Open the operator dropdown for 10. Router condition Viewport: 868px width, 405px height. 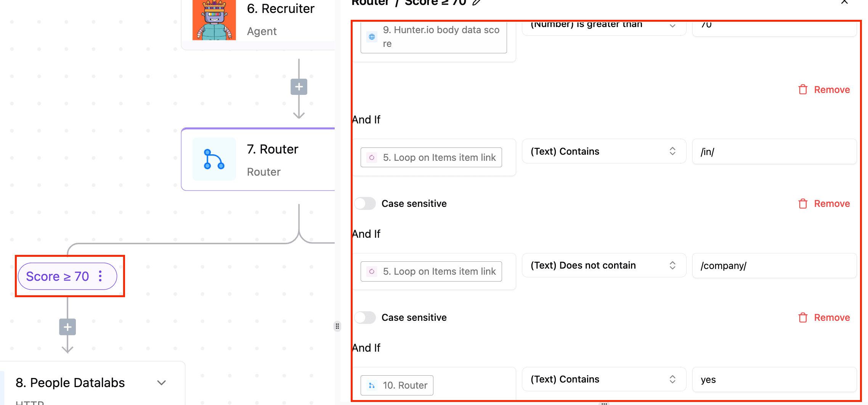(x=604, y=379)
